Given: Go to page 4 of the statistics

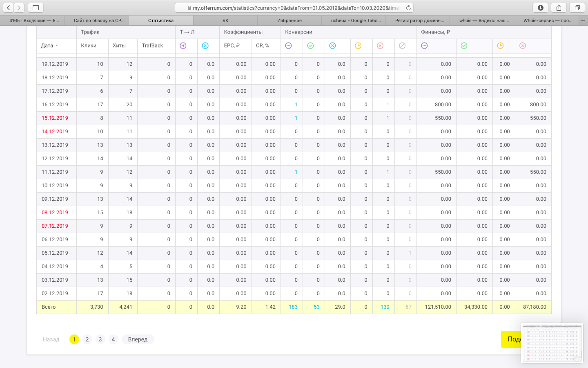Looking at the screenshot, I should pos(113,339).
